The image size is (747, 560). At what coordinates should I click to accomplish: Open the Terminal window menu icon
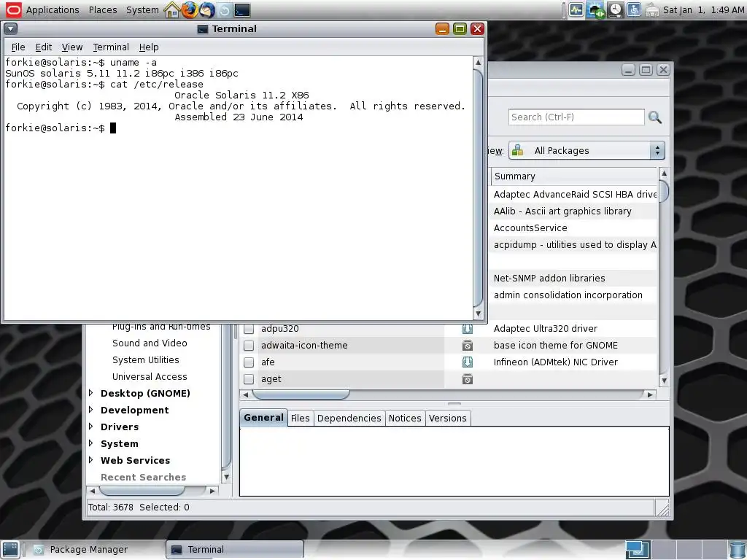pyautogui.click(x=10, y=28)
